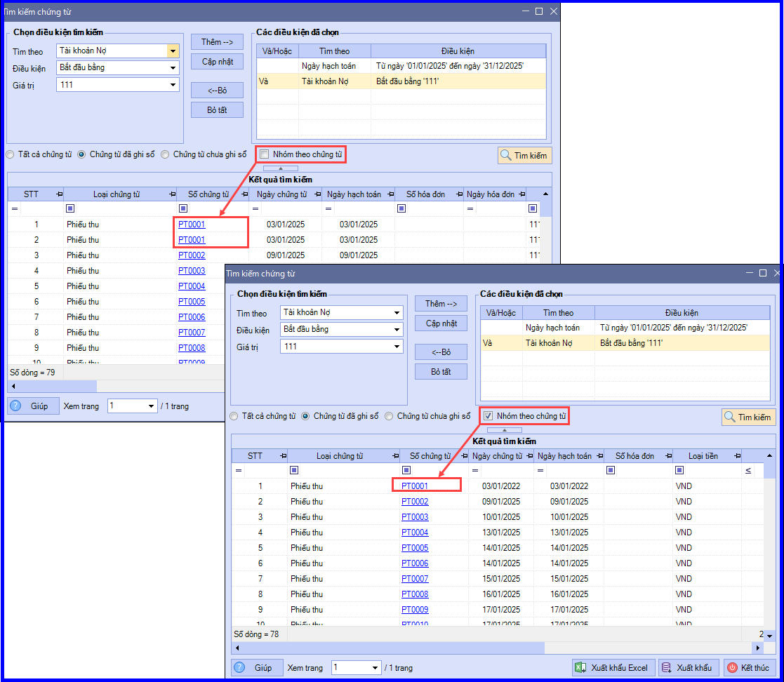The height and width of the screenshot is (682, 784).
Task: Click the Xuất khẩu database export button
Action: [x=688, y=667]
